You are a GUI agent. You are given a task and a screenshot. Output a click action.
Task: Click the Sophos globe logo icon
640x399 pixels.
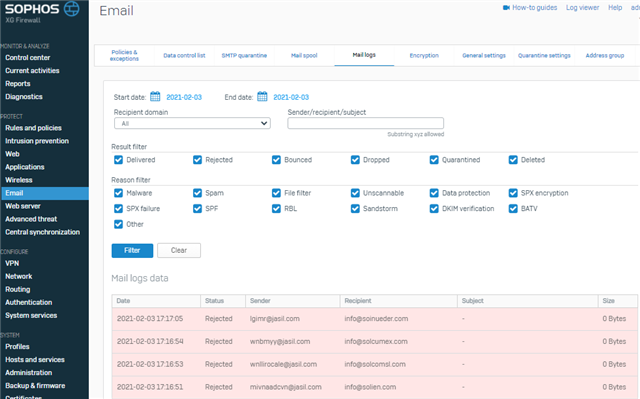pyautogui.click(x=72, y=9)
